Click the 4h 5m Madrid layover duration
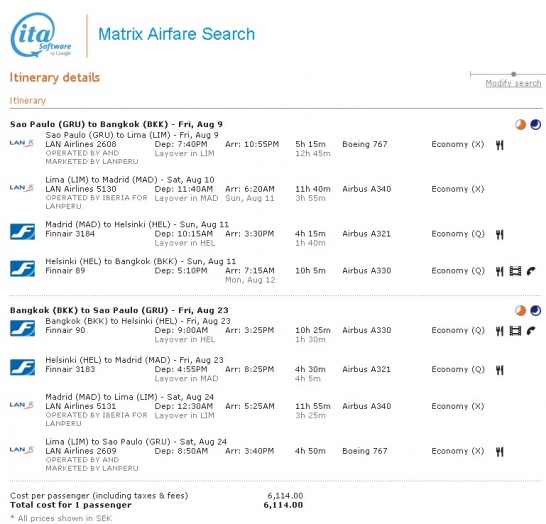Screen dimensions: 546x524 tap(308, 378)
